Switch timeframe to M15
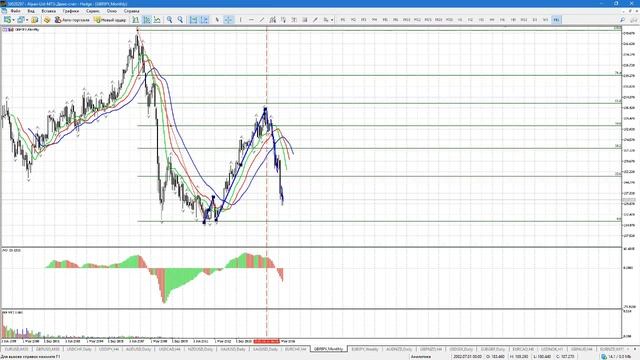 click(x=428, y=20)
